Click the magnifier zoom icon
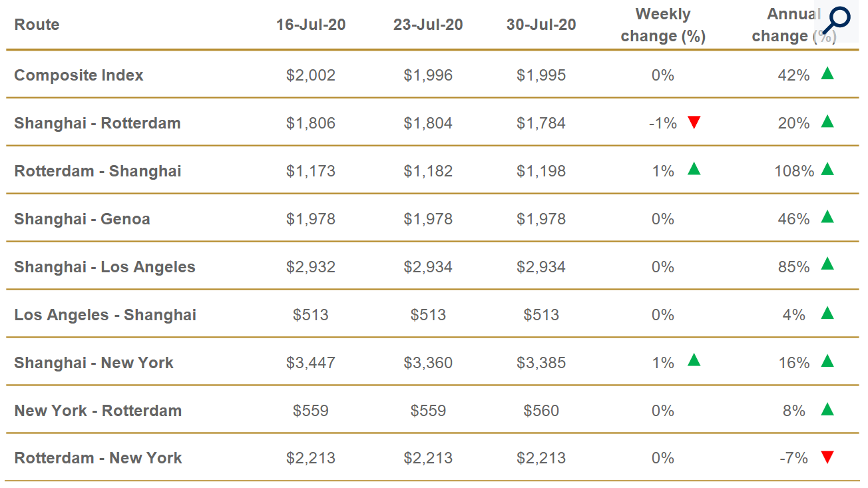868x488 pixels. [836, 21]
